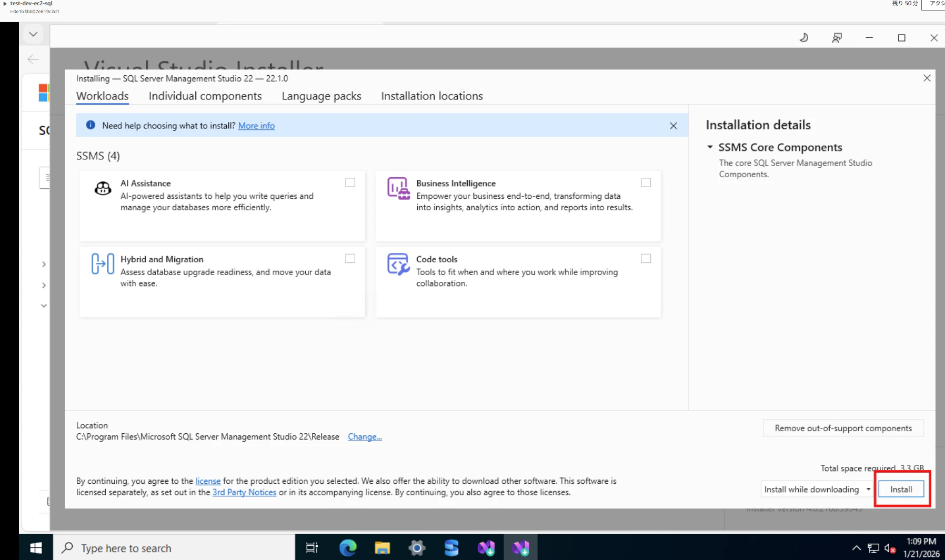Open the feedback icon in the installer title bar
Screen dimensions: 945x560
pyautogui.click(x=837, y=38)
